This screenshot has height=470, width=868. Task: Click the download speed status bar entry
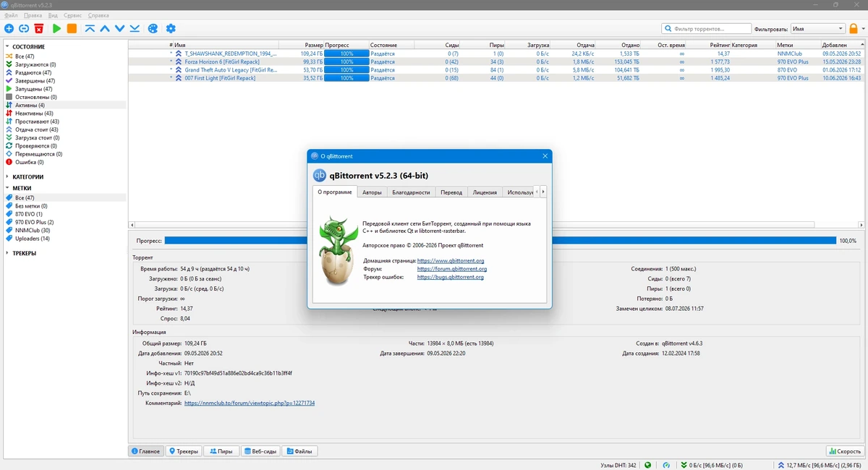(x=712, y=465)
